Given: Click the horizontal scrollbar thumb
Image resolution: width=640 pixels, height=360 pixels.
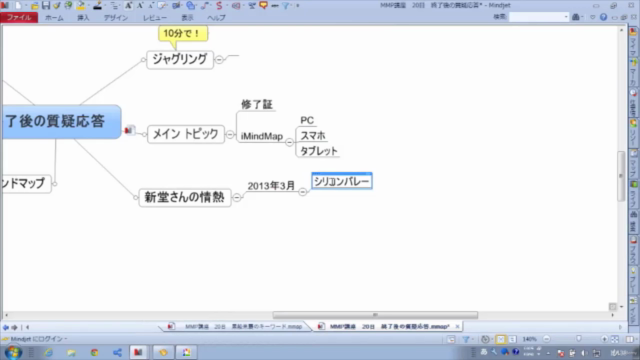Looking at the screenshot, I should [x=375, y=315].
